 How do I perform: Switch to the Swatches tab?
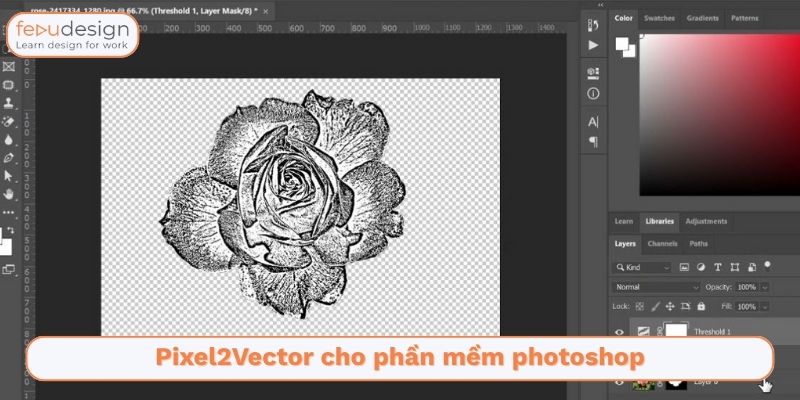659,18
